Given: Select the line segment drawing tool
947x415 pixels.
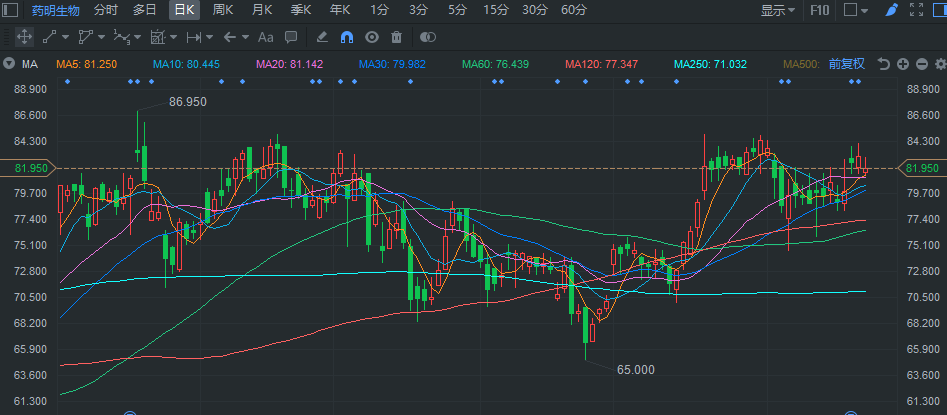Looking at the screenshot, I should point(49,37).
